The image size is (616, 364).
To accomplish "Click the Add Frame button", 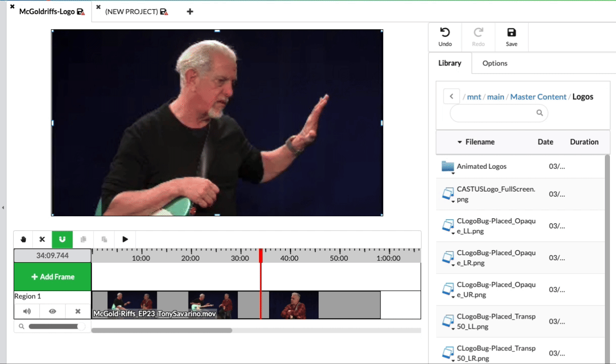I will click(52, 277).
